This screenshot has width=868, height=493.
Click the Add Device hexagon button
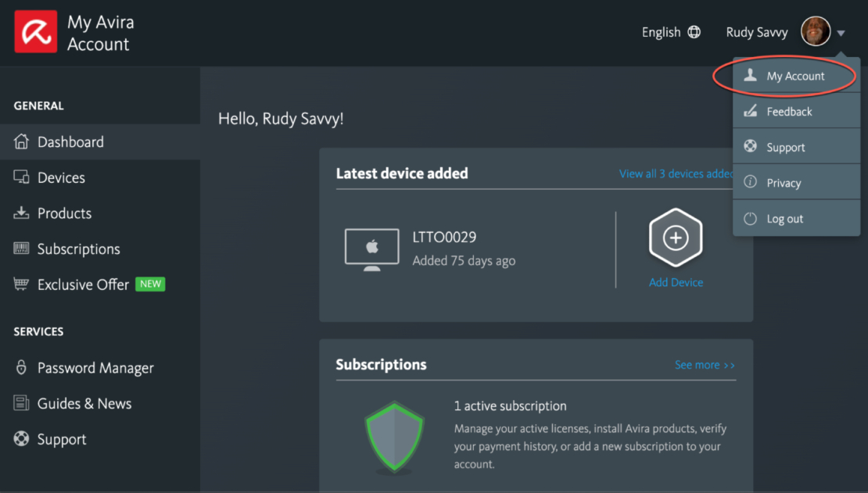coord(676,238)
